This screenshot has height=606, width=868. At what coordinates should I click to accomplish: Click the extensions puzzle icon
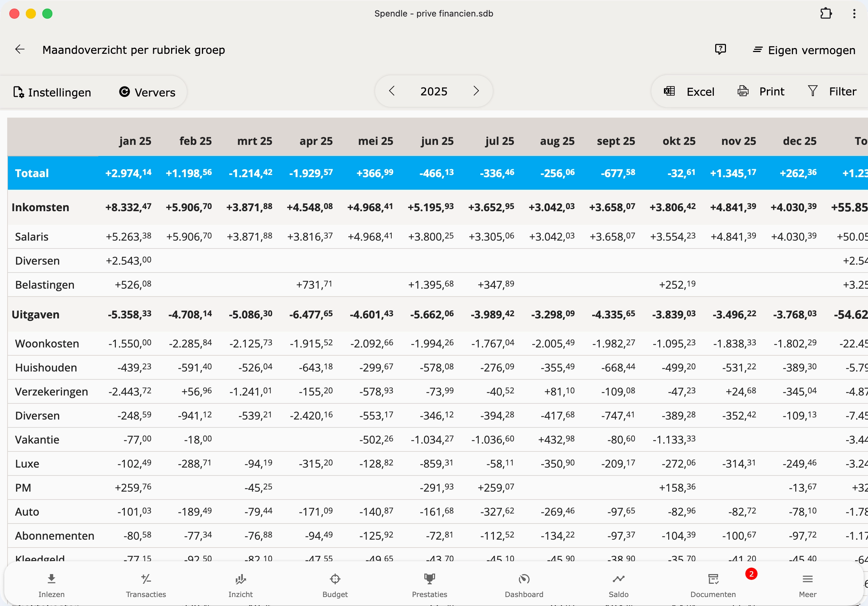coord(826,14)
